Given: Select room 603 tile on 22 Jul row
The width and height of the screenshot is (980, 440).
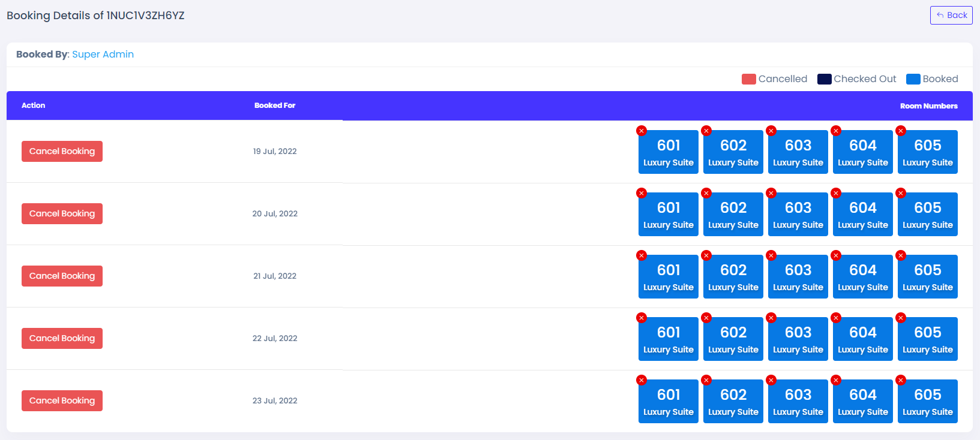Looking at the screenshot, I should click(x=798, y=340).
